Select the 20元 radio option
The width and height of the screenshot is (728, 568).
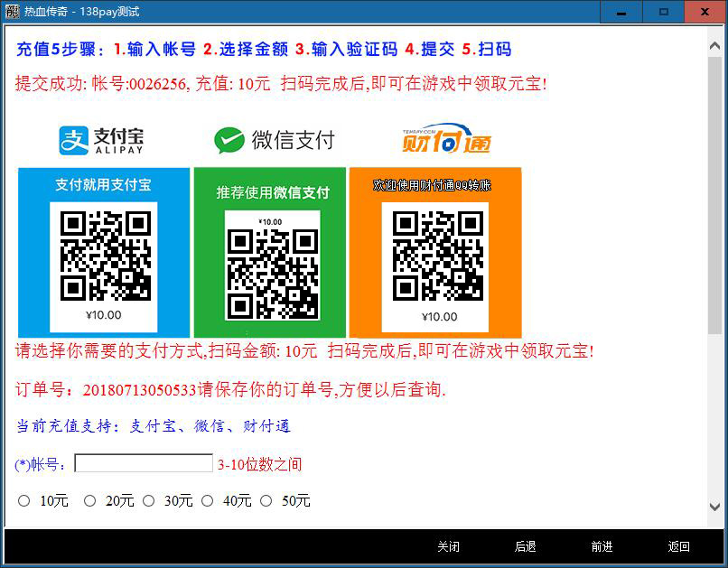[89, 500]
